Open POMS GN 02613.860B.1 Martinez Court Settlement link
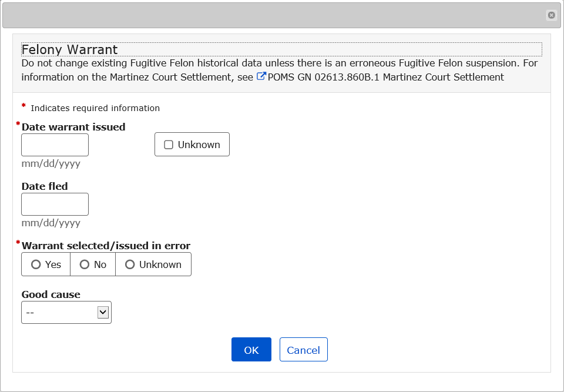The height and width of the screenshot is (392, 564). (x=385, y=77)
